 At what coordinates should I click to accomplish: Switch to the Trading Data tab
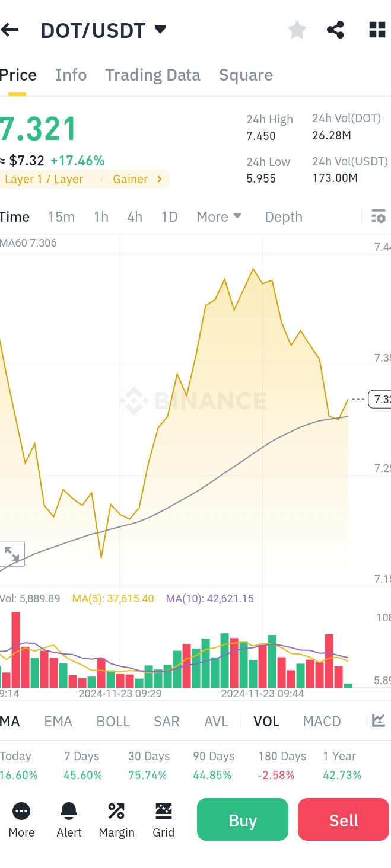tap(152, 75)
